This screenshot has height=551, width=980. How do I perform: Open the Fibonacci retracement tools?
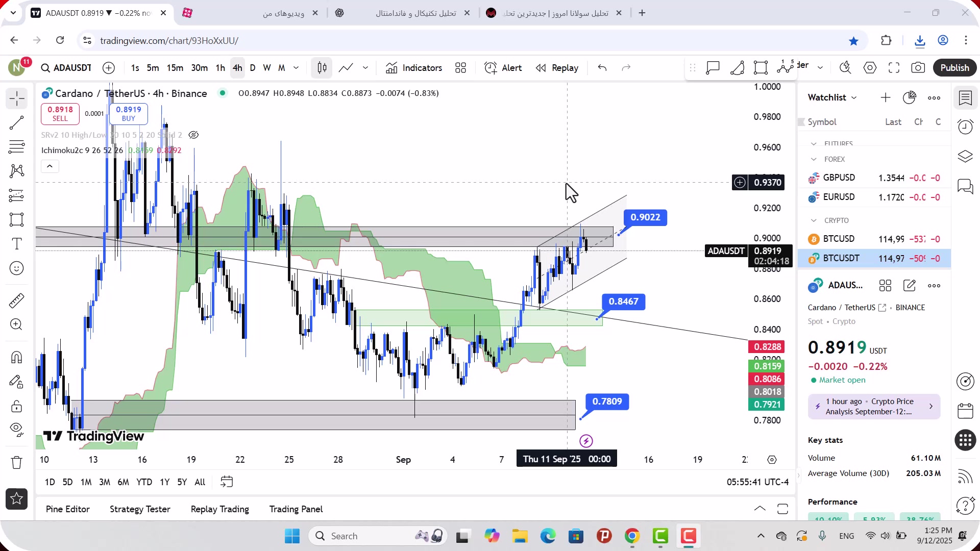[17, 147]
